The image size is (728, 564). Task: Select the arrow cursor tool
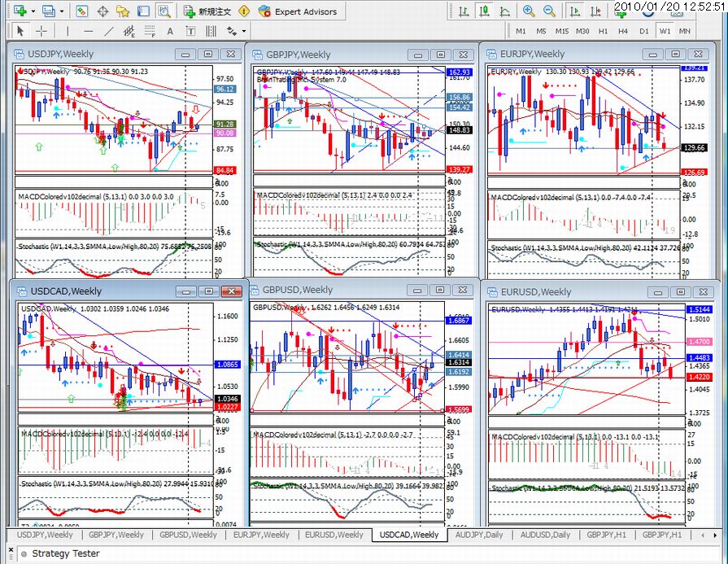[x=20, y=31]
